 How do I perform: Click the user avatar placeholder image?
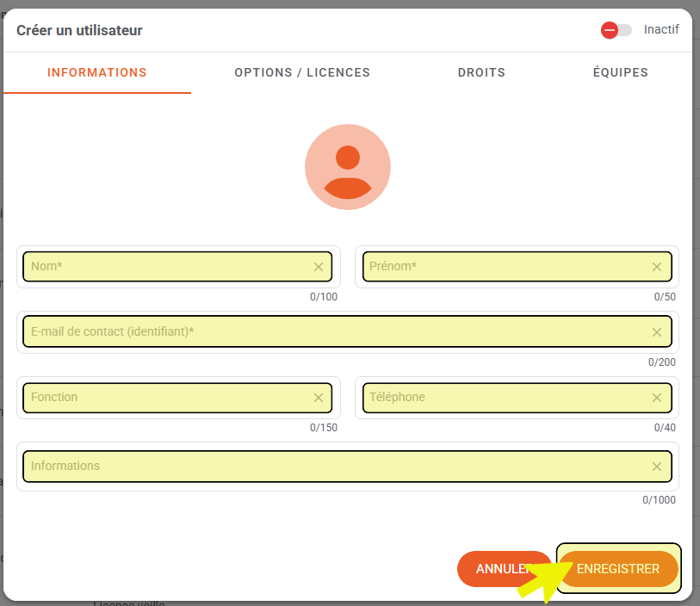coord(348,167)
